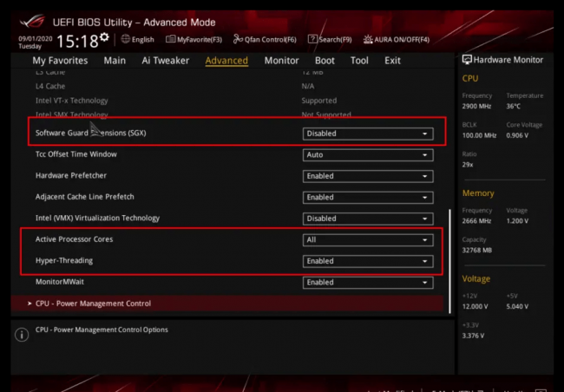Switch to Tool tab
Image resolution: width=564 pixels, height=392 pixels.
pyautogui.click(x=359, y=61)
